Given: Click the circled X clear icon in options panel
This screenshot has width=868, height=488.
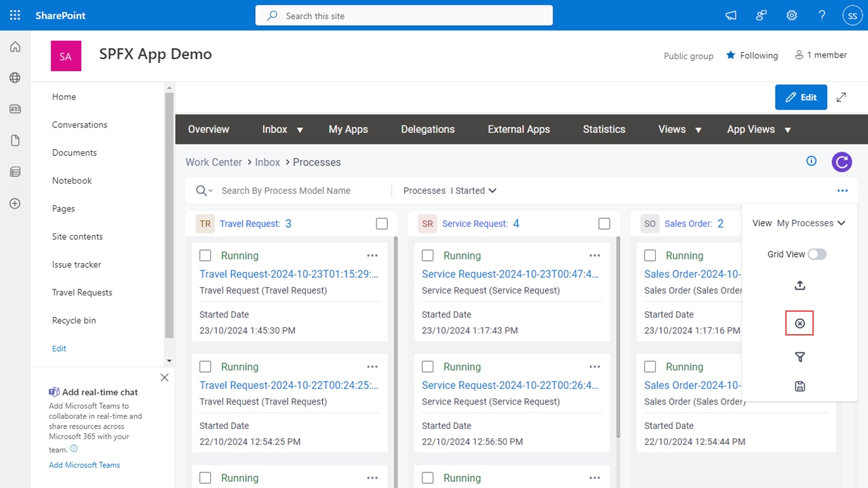Looking at the screenshot, I should (x=800, y=323).
